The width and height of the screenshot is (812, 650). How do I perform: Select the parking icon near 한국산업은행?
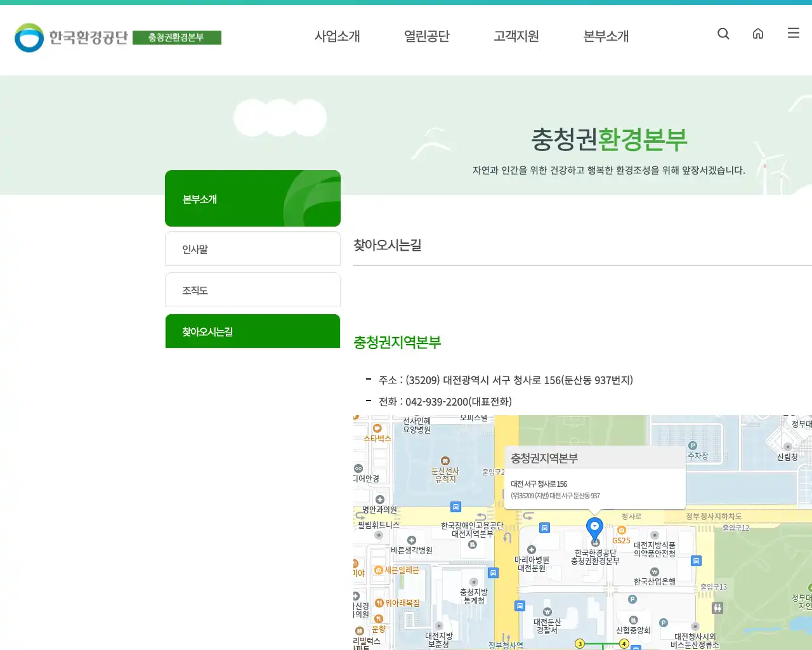click(631, 599)
